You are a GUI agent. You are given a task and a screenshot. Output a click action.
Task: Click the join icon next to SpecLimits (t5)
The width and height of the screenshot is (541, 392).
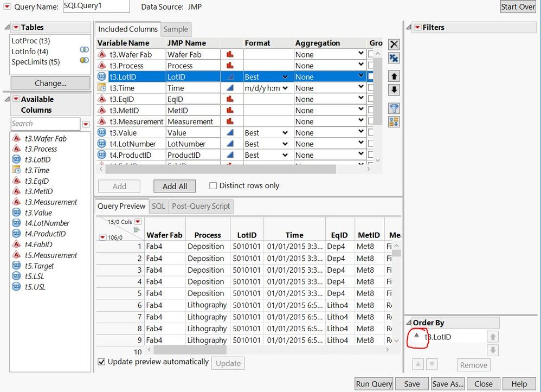84,60
